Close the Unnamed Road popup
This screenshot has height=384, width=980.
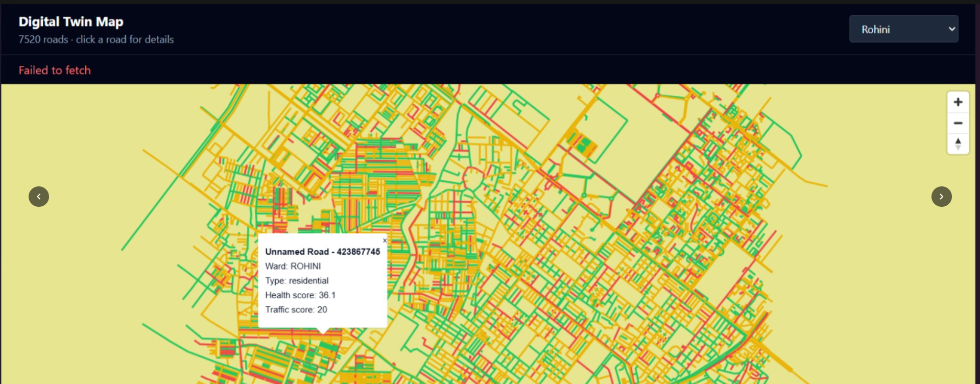[x=385, y=241]
